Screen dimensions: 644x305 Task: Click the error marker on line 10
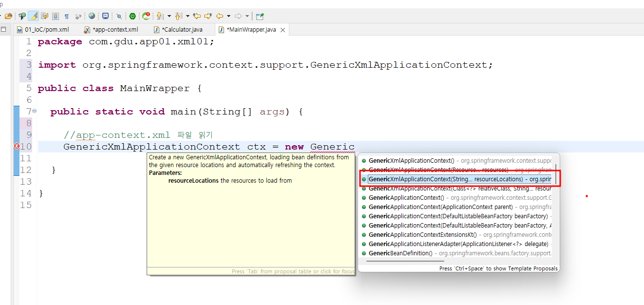click(x=17, y=146)
